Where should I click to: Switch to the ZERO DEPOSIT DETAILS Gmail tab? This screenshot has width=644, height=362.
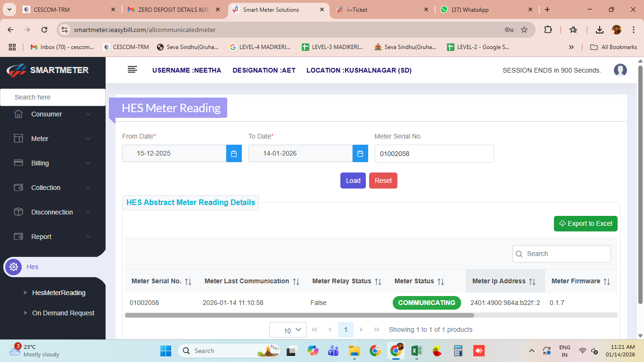click(173, 10)
